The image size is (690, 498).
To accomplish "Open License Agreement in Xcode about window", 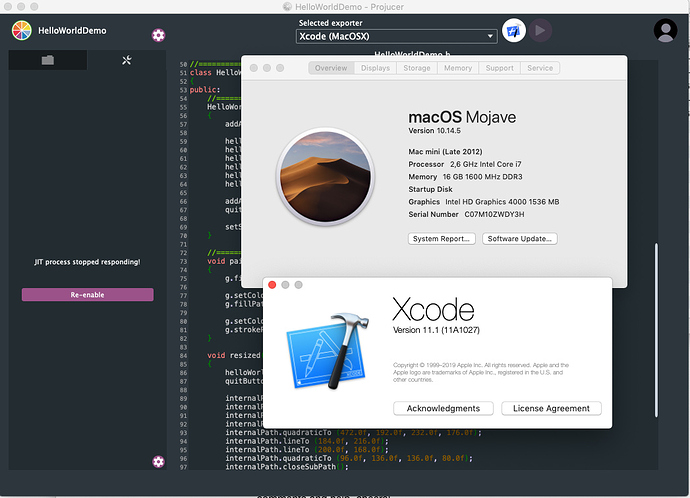I will pyautogui.click(x=551, y=408).
